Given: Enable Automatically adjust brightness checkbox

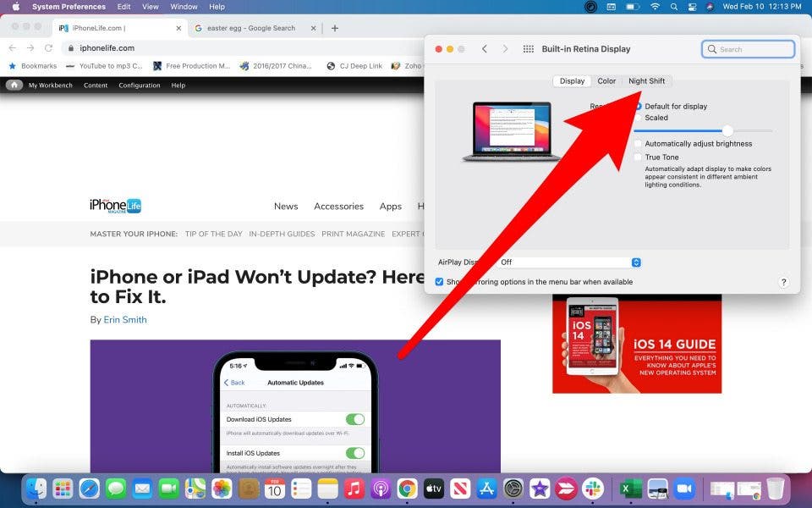Looking at the screenshot, I should 639,144.
